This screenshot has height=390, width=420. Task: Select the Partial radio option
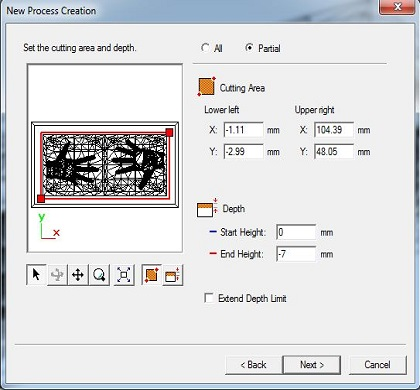[x=249, y=48]
